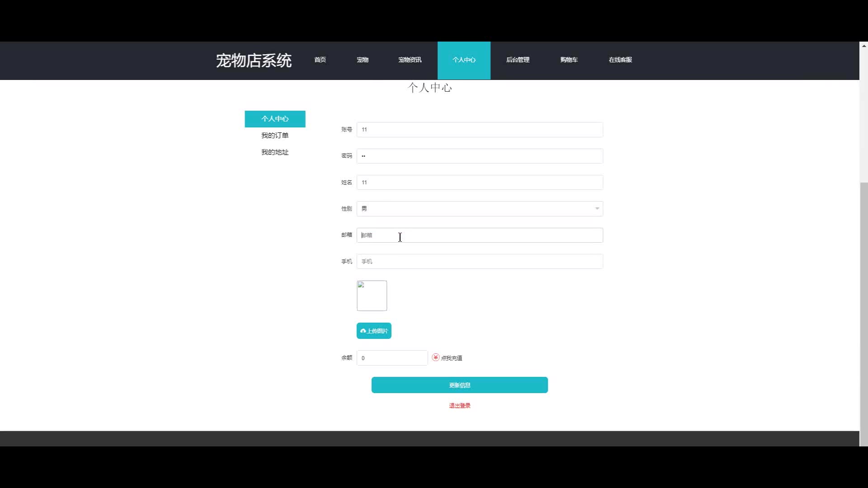Image resolution: width=868 pixels, height=488 pixels.
Task: Select 个人中心 in the sidebar
Action: pyautogui.click(x=275, y=119)
